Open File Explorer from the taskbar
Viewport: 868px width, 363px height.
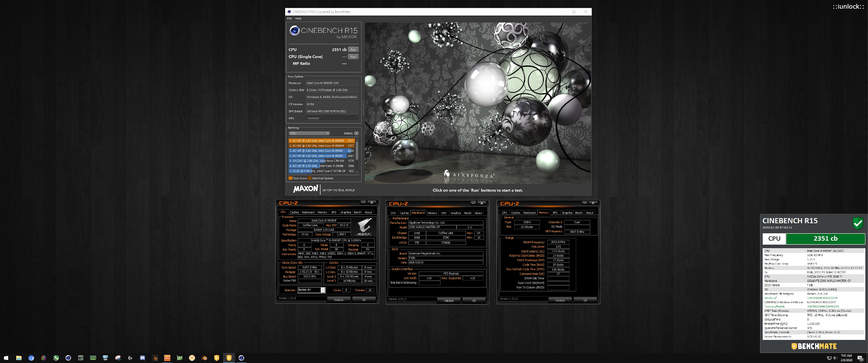coord(19,358)
